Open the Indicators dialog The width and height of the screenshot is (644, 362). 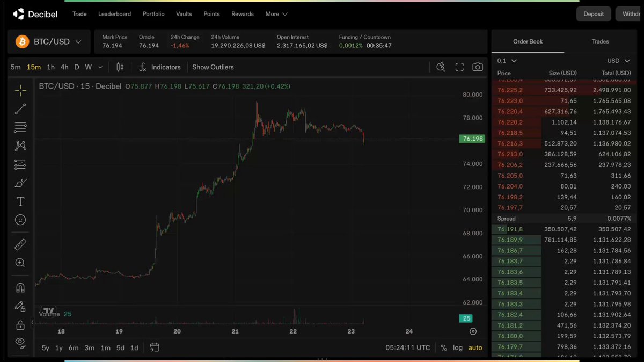[x=160, y=67]
